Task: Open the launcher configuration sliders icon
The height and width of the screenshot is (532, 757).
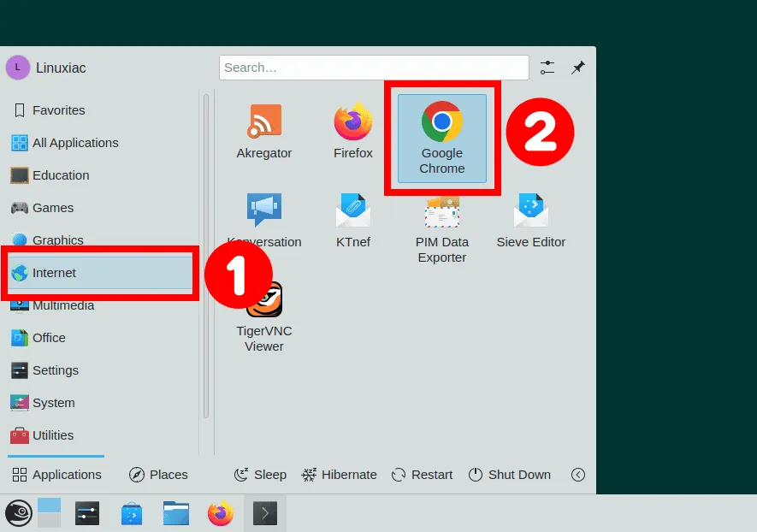Action: 547,68
